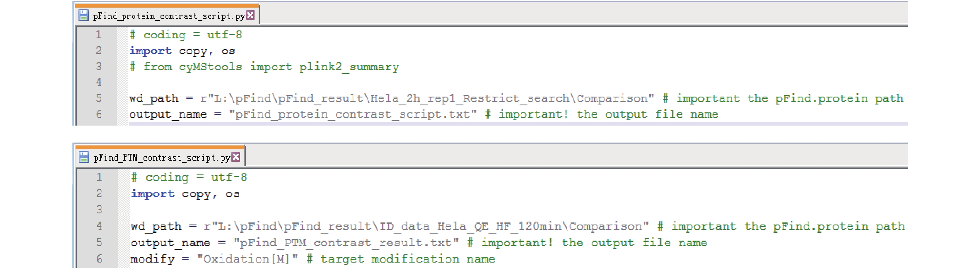Click the 'modify' variable name
The height and width of the screenshot is (269, 980).
click(152, 259)
